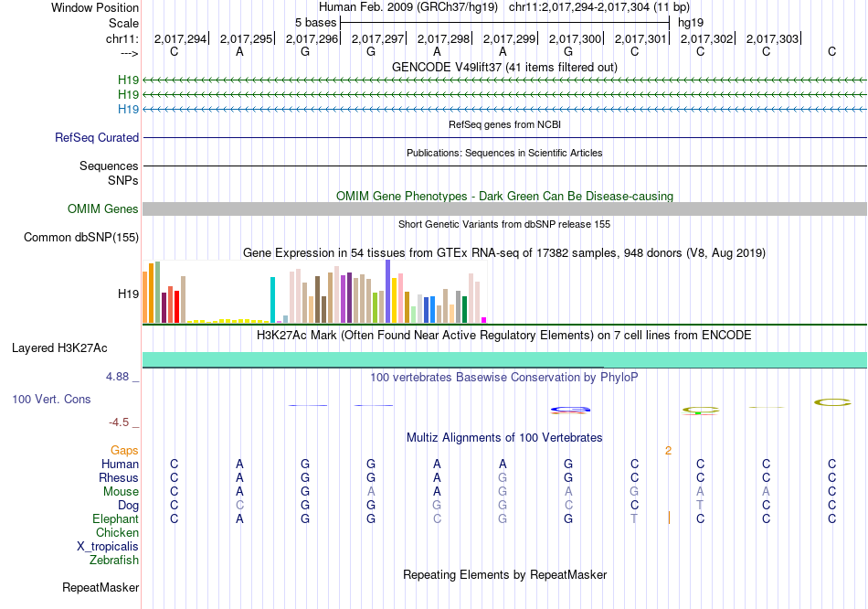Image resolution: width=868 pixels, height=609 pixels.
Task: Click the 2,017,303 coordinate label
Action: coord(772,38)
